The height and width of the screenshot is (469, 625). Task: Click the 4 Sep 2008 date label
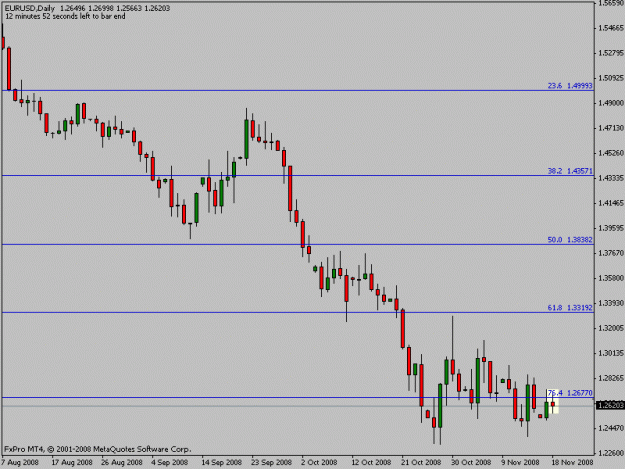pos(169,463)
